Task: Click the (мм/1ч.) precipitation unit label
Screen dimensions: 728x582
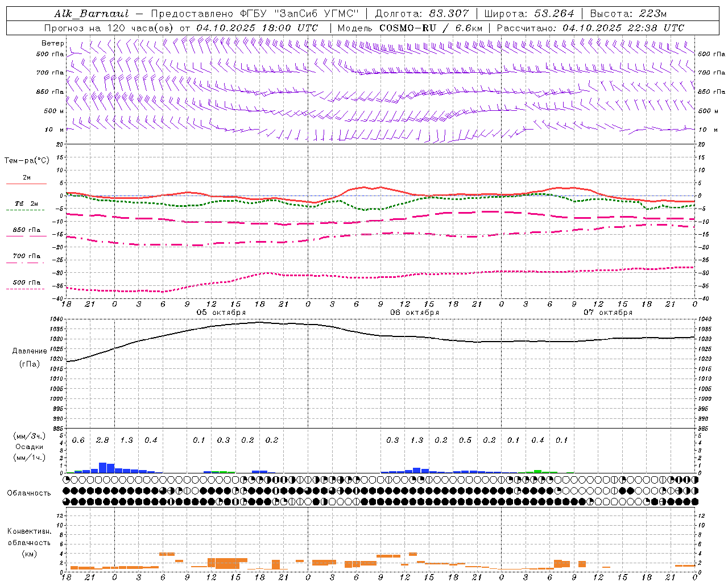Action: [x=28, y=458]
